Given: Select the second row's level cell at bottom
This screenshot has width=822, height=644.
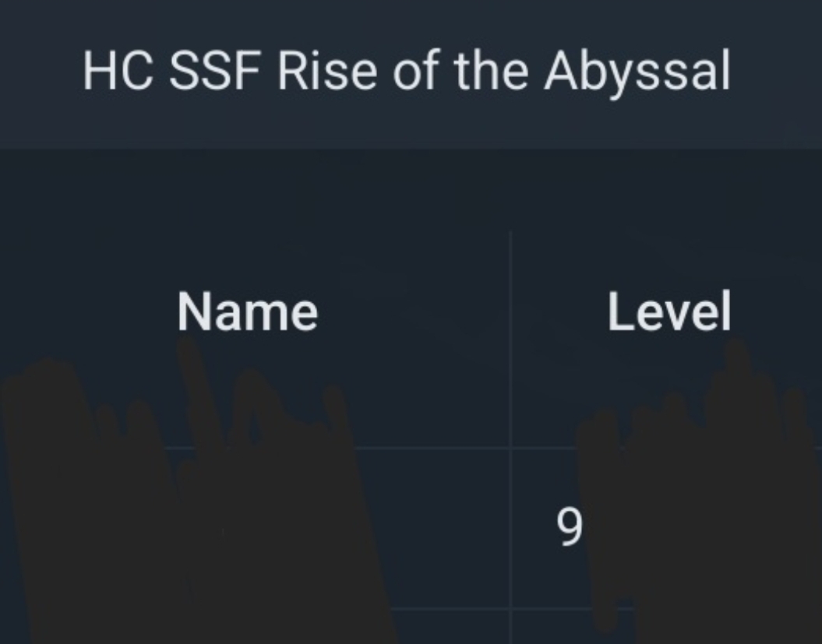Looking at the screenshot, I should (x=667, y=627).
